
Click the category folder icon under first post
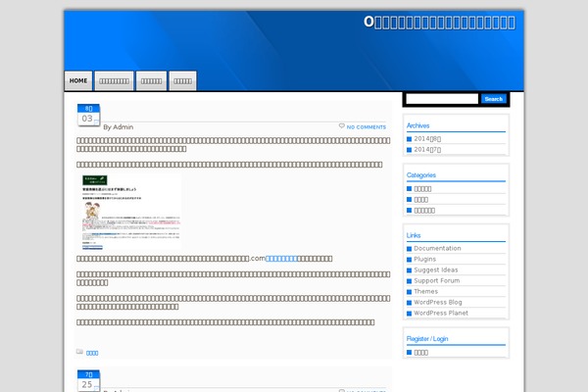(79, 352)
